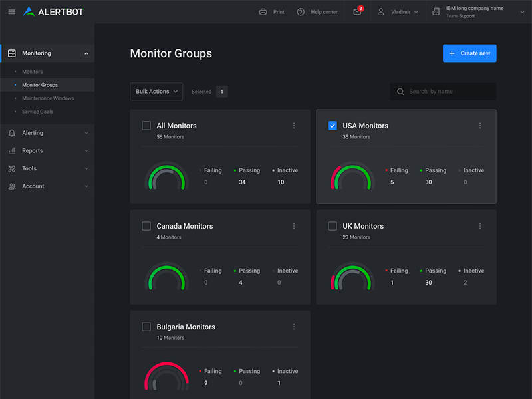Open Maintenance Windows sidebar item
The height and width of the screenshot is (399, 532).
[48, 98]
